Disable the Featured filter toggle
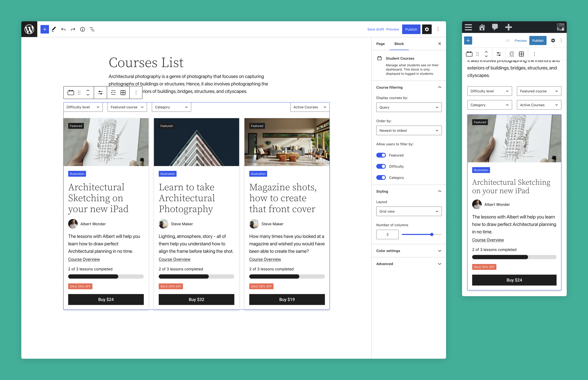Image resolution: width=588 pixels, height=380 pixels. (x=381, y=155)
